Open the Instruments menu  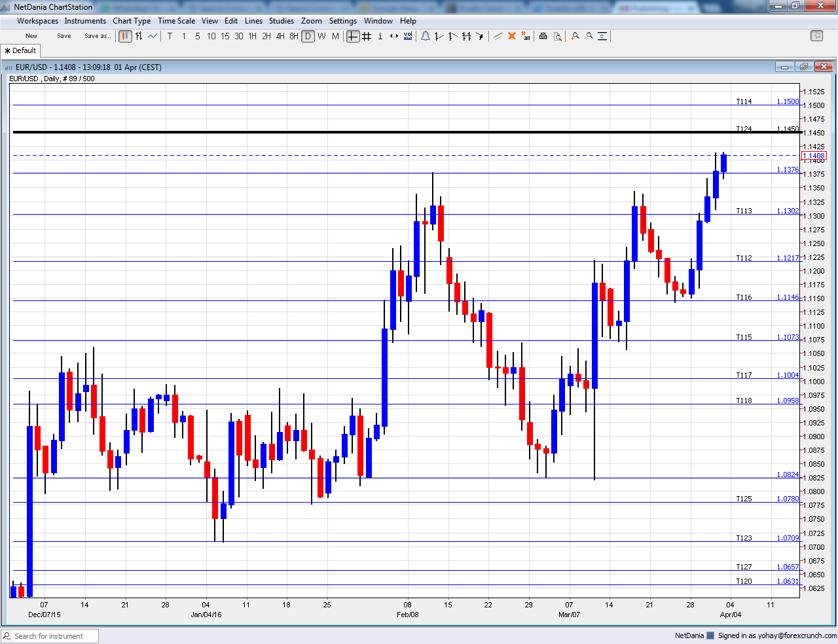coord(85,21)
